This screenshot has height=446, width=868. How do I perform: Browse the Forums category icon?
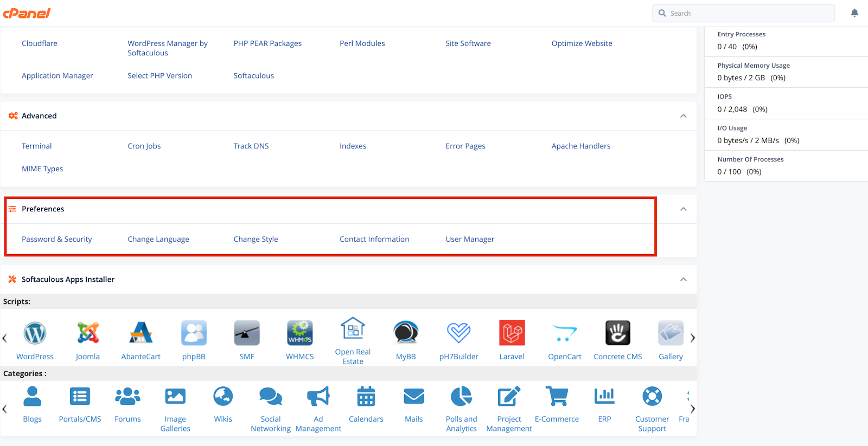tap(128, 397)
